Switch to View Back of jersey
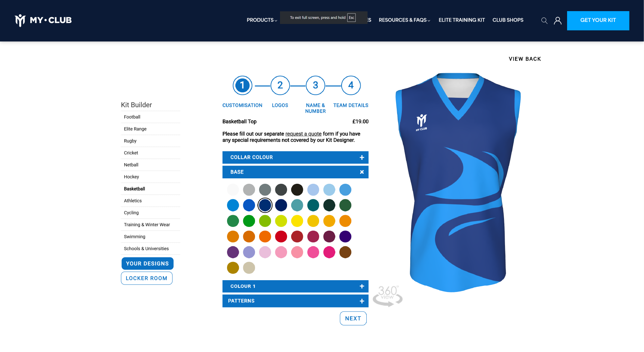 pos(525,59)
